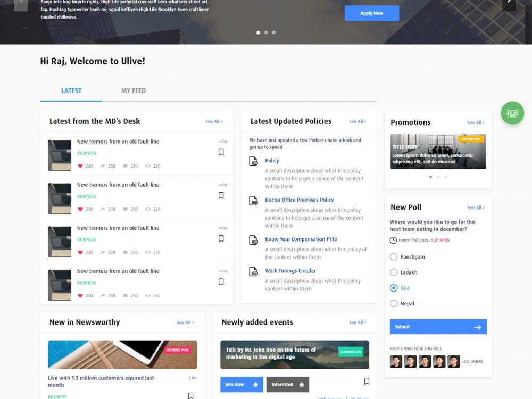The height and width of the screenshot is (399, 532).
Task: Submit the poll vote
Action: point(438,327)
